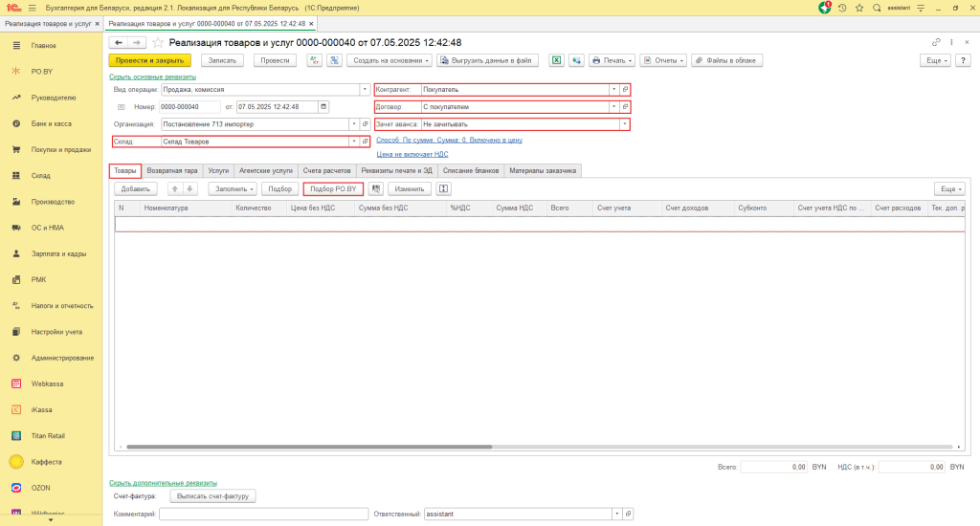Expand the Организация dropdown arrow
This screenshot has height=526, width=980.
[x=354, y=124]
